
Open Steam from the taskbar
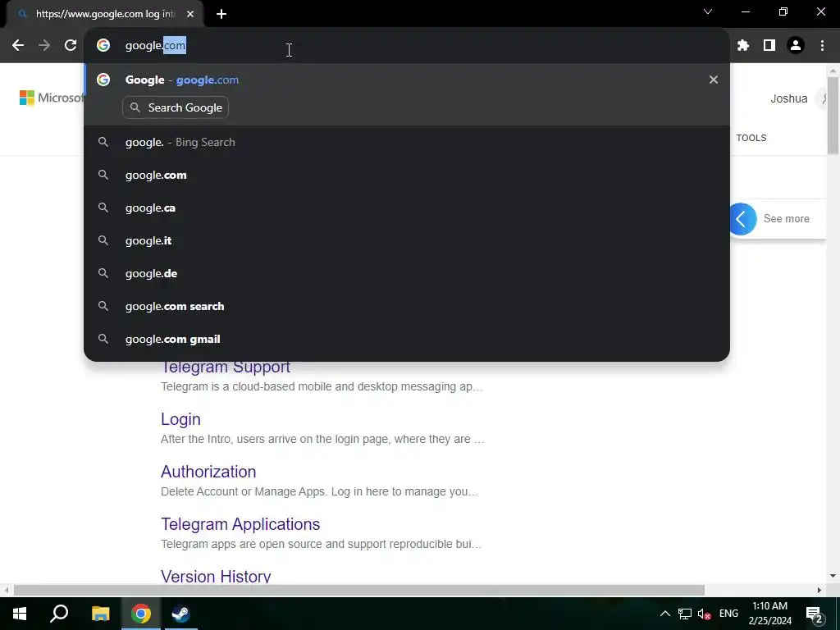click(180, 614)
